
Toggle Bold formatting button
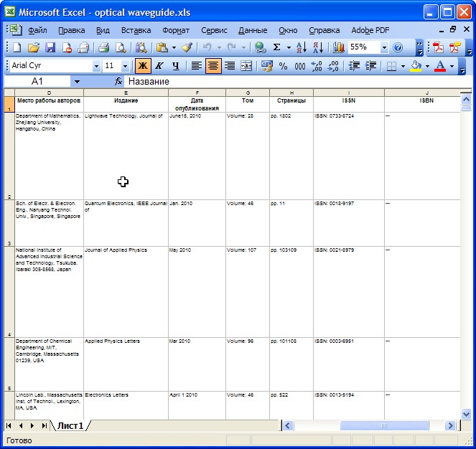coord(143,66)
